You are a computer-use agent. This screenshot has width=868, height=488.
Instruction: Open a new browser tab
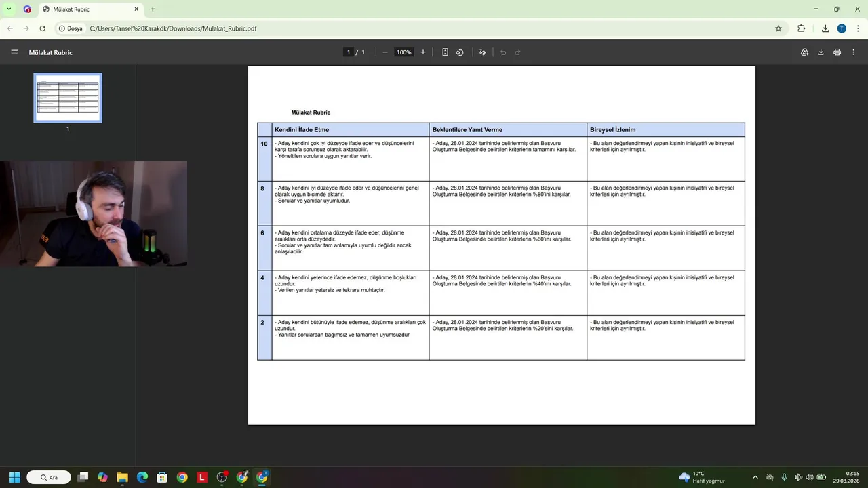153,9
